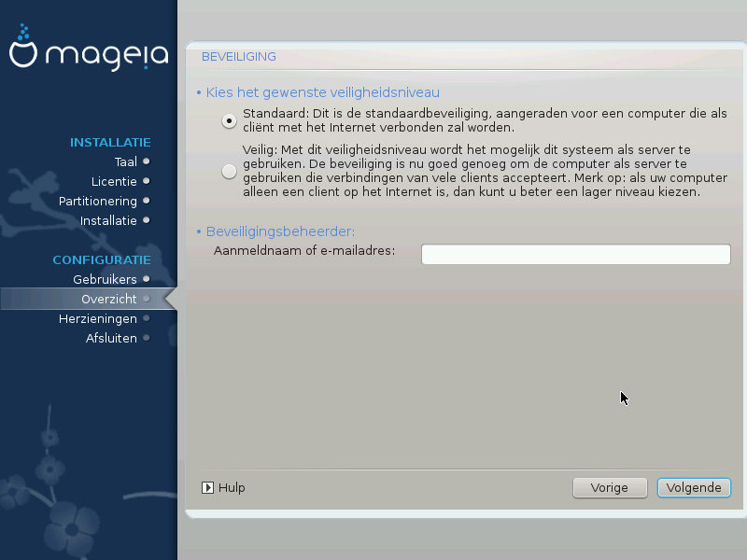Click the CONFIGURATIE section header
The image size is (747, 560).
tap(102, 259)
